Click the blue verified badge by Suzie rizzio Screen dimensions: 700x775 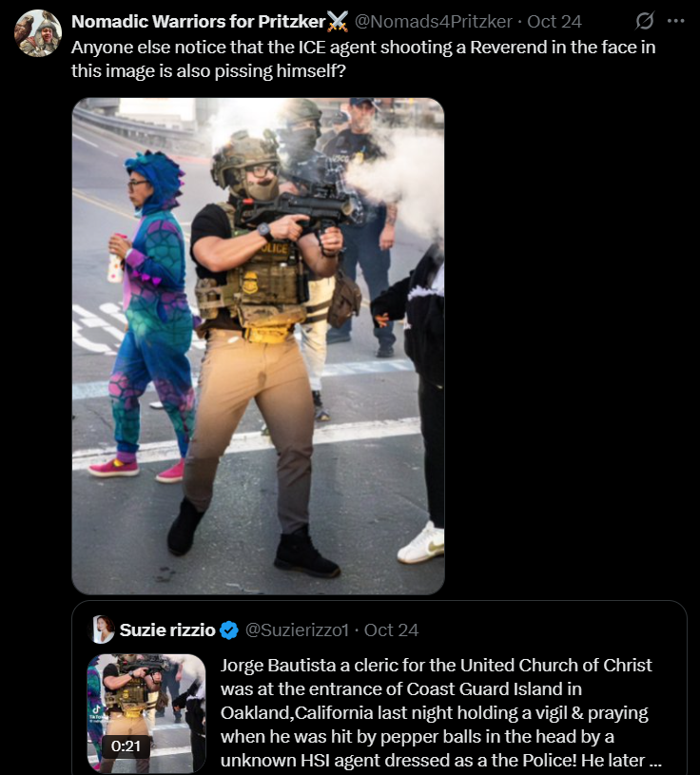pos(229,630)
